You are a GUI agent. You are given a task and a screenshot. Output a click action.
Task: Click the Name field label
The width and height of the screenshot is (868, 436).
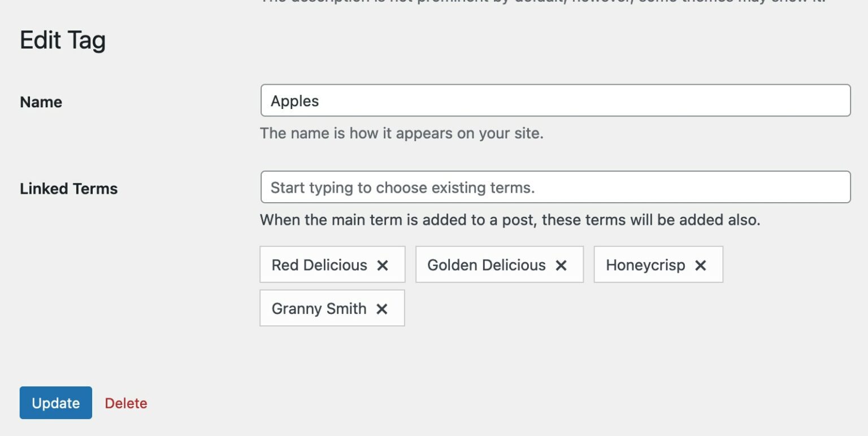(x=41, y=102)
